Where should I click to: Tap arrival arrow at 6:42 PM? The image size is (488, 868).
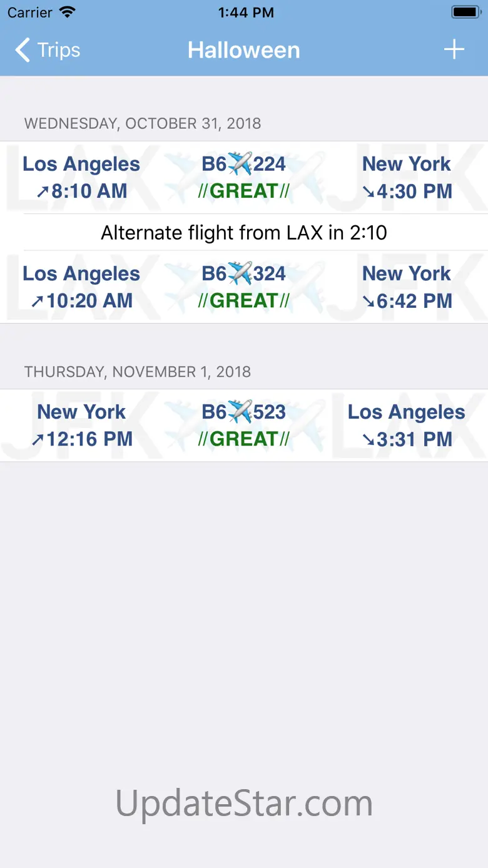(369, 301)
